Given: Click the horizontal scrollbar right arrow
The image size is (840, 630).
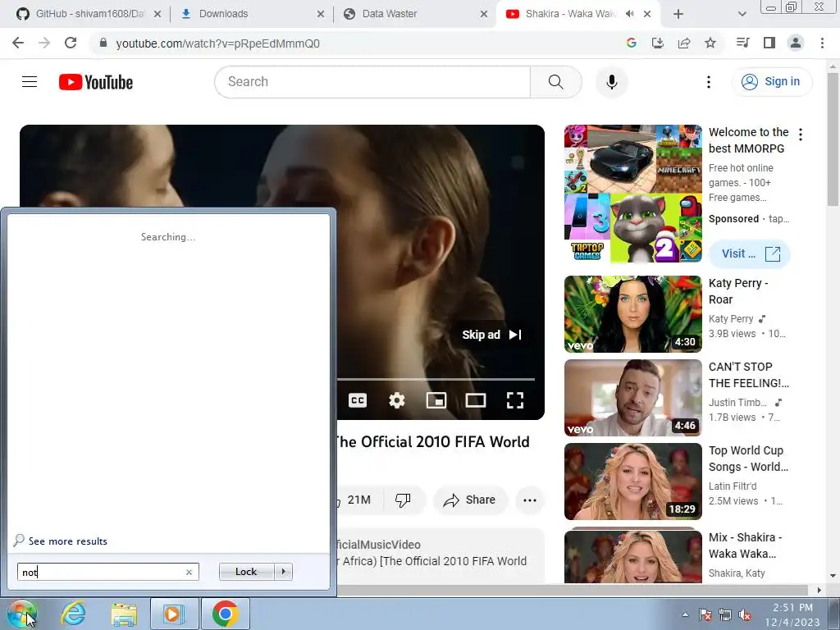Looking at the screenshot, I should pyautogui.click(x=819, y=590).
